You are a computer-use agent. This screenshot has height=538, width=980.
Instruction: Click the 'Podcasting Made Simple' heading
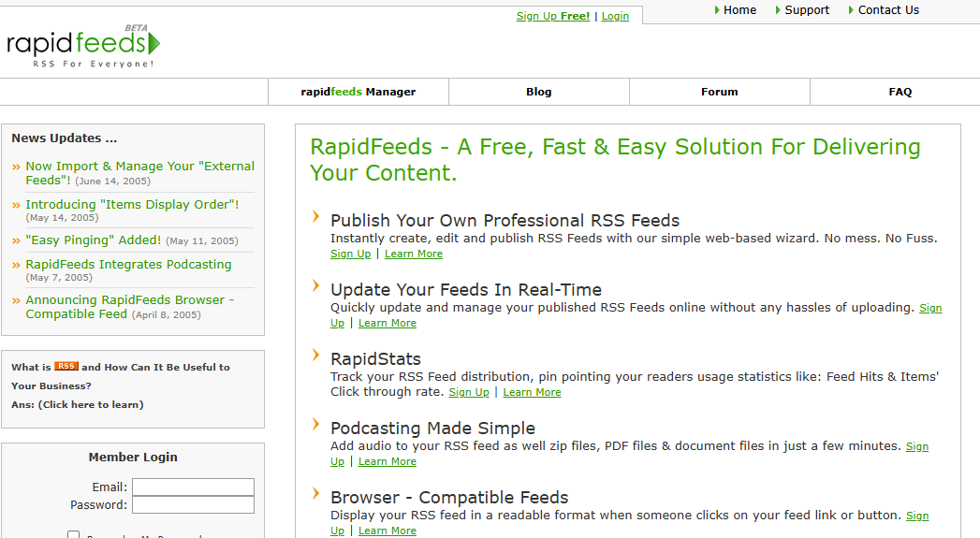pyautogui.click(x=432, y=429)
